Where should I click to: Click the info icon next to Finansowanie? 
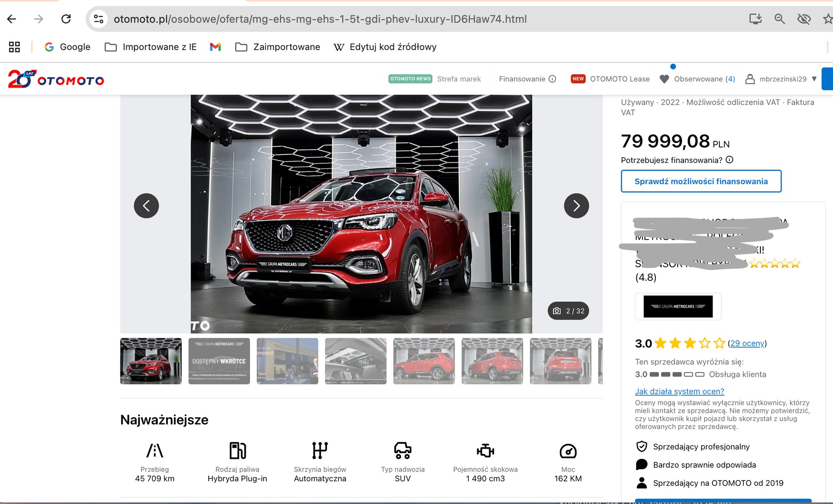pyautogui.click(x=553, y=79)
